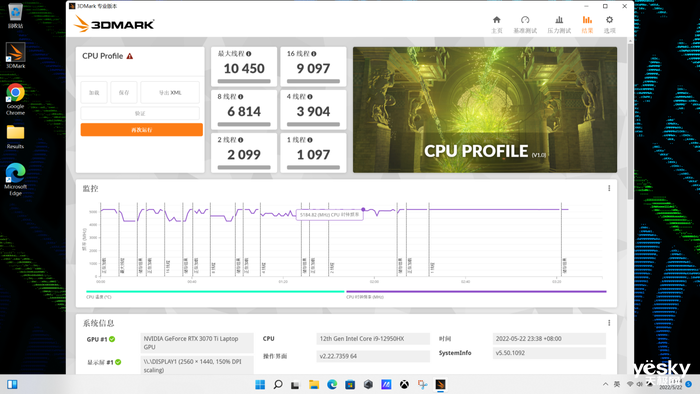The image size is (700, 394).
Task: Click the green check next to GPU #1
Action: click(x=112, y=339)
